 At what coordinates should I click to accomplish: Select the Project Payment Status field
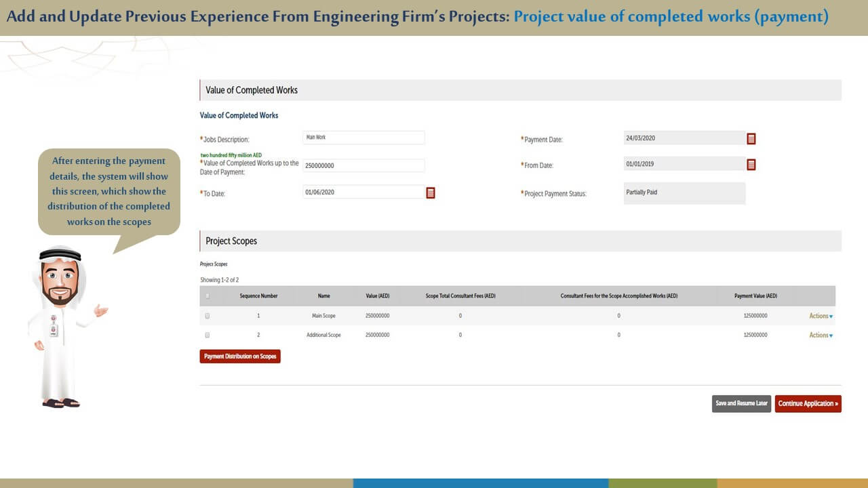point(684,193)
